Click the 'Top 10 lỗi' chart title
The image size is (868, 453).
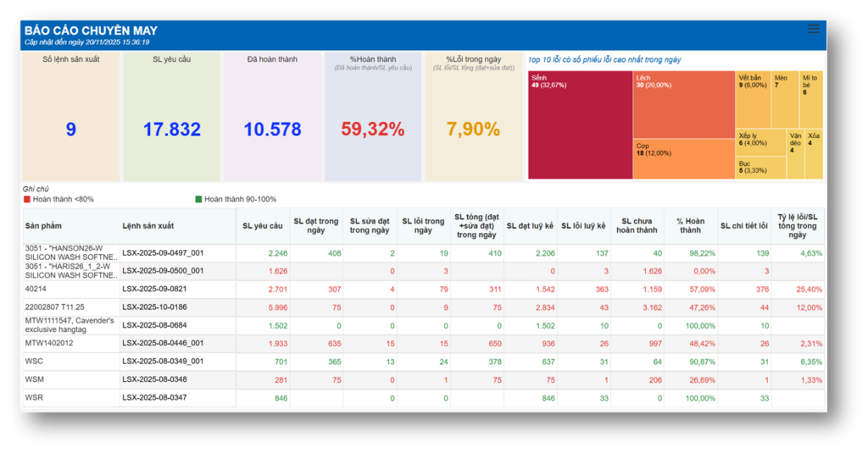click(604, 60)
